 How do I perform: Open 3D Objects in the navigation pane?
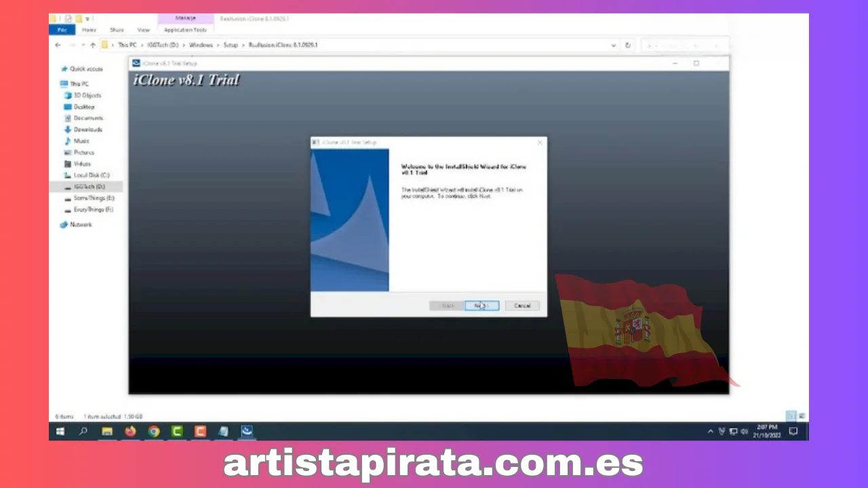pos(87,96)
